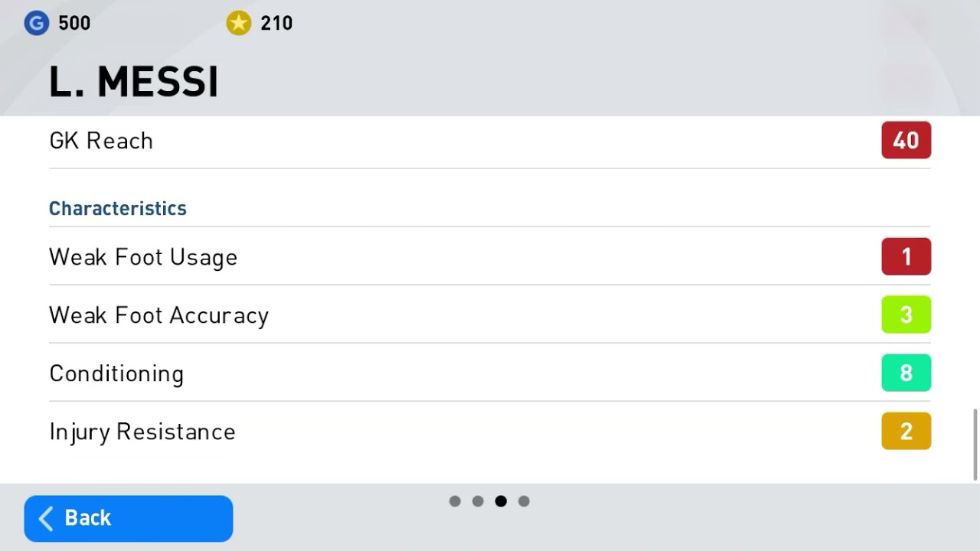Screen dimensions: 980x551
Task: Click the Conditioning value badge 8
Action: click(906, 373)
